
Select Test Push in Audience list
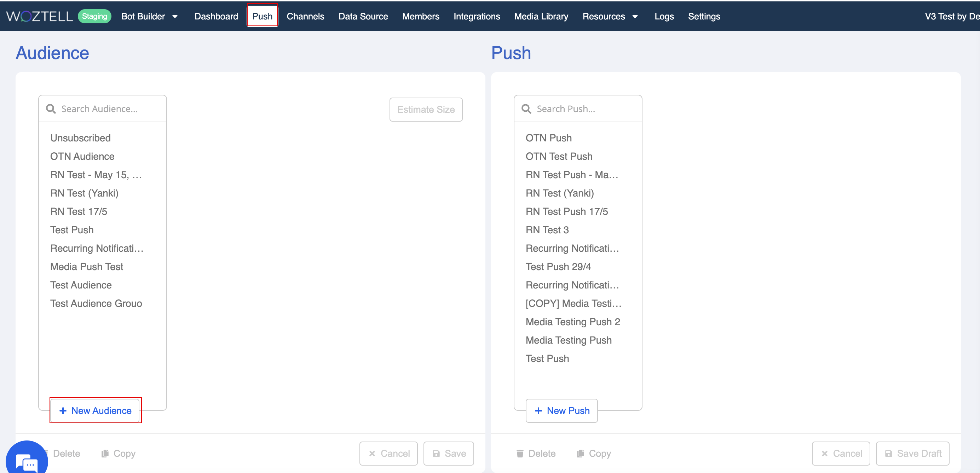(72, 230)
